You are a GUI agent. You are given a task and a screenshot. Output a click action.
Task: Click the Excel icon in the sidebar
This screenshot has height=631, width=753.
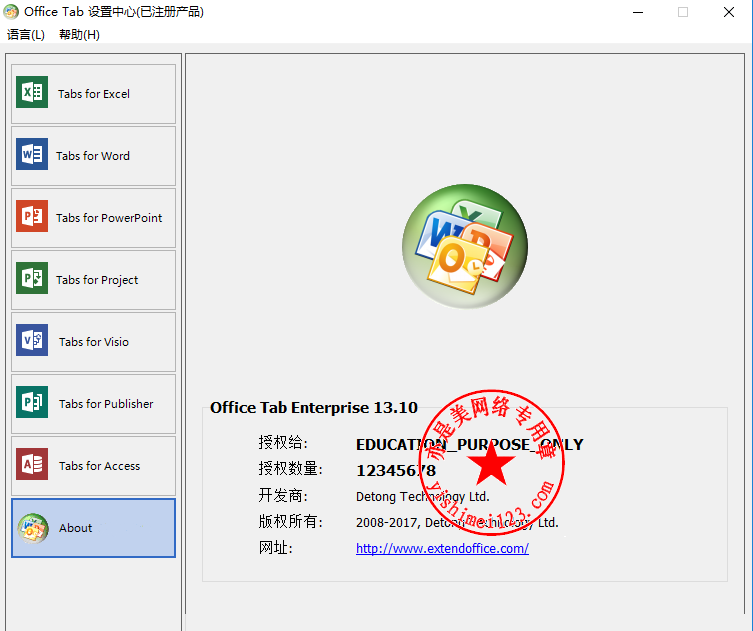tap(32, 92)
